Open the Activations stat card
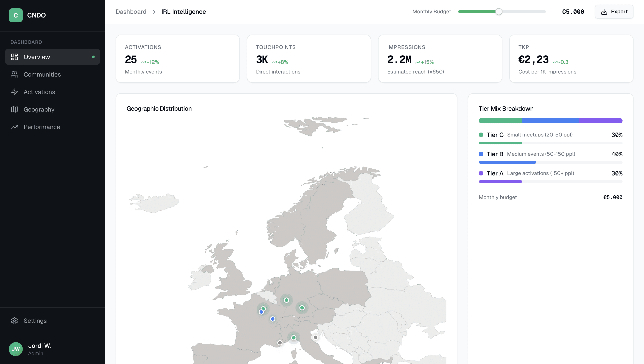The height and width of the screenshot is (364, 644). (x=177, y=59)
